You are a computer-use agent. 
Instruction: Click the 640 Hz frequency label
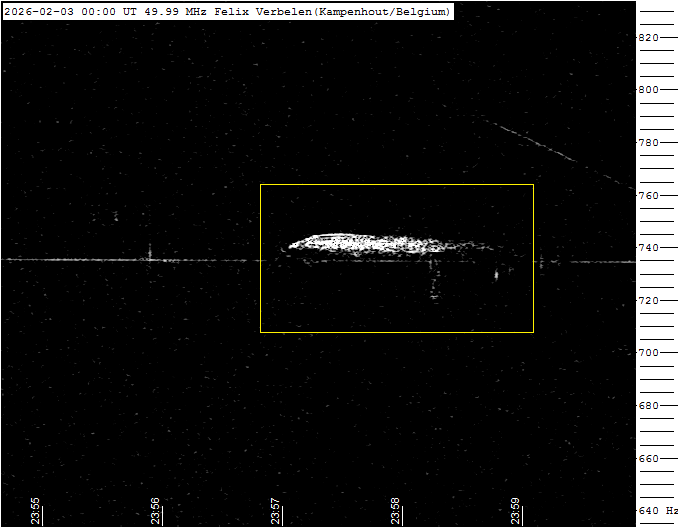pos(657,511)
